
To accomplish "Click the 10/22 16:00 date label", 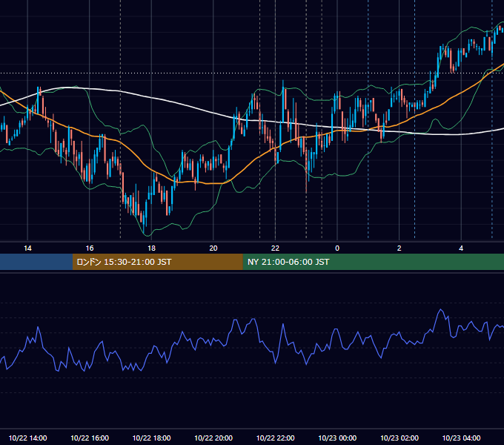I will click(90, 438).
